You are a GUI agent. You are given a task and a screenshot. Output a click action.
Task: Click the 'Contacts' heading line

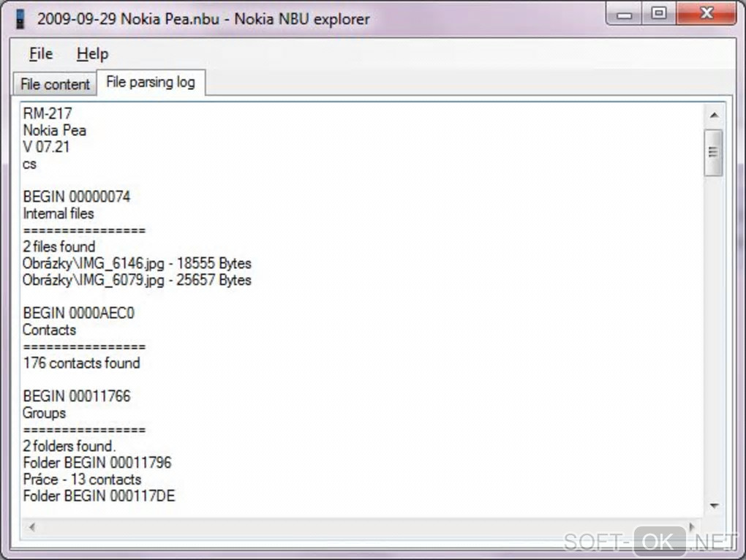click(x=50, y=330)
